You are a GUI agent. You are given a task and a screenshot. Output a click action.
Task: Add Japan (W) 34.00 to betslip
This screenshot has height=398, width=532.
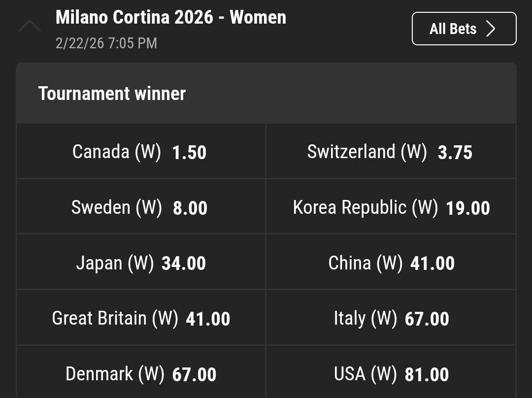[141, 263]
